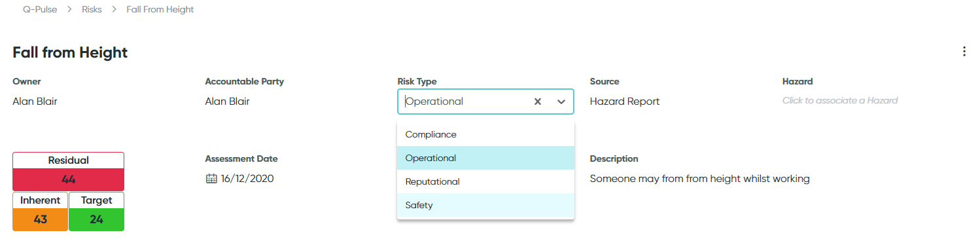The width and height of the screenshot is (980, 239).
Task: Pick Reputational risk type option
Action: (x=485, y=181)
